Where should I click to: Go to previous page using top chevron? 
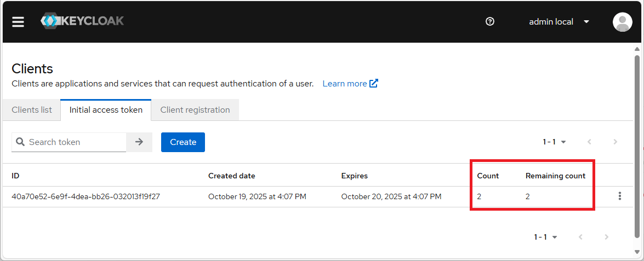(589, 142)
